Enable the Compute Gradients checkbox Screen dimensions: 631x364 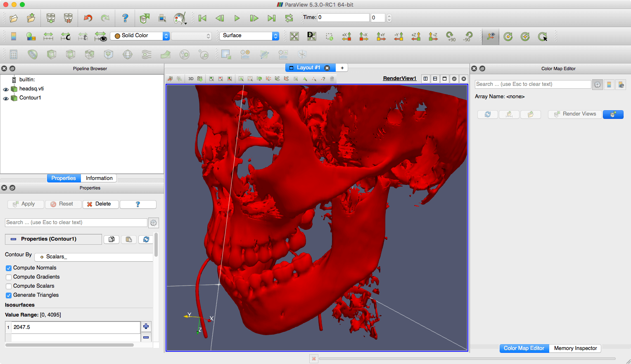pyautogui.click(x=9, y=277)
